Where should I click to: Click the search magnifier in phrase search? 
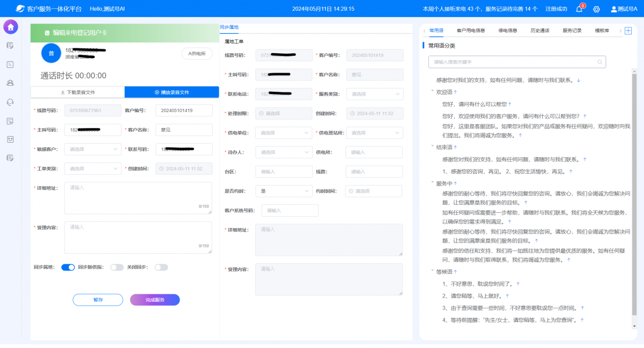pos(600,62)
